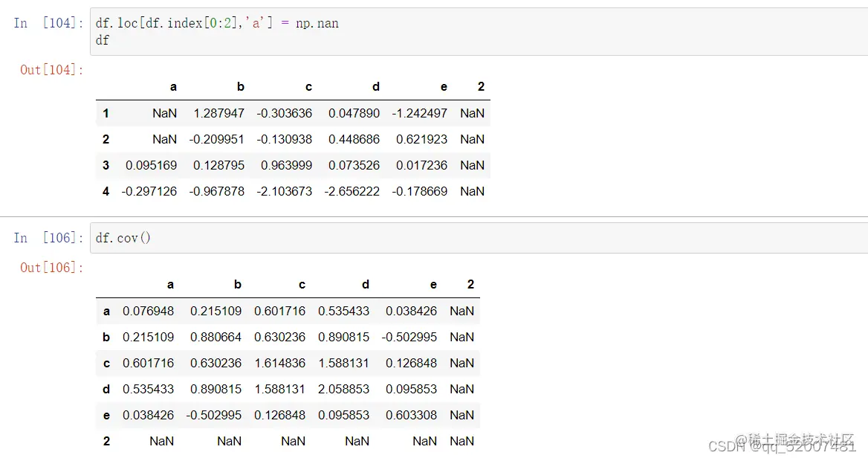Viewport: 868px width, 461px height.
Task: Select covariance value 0.076948
Action: pyautogui.click(x=148, y=312)
